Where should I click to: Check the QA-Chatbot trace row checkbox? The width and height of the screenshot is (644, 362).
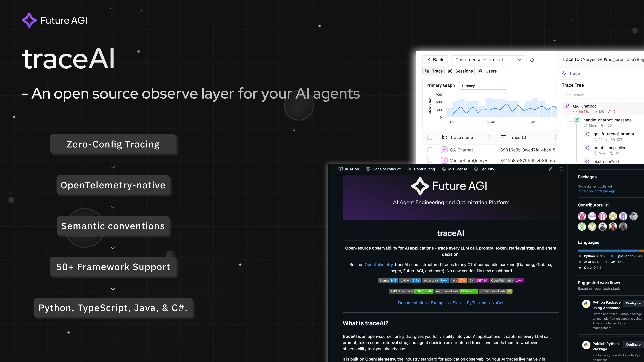click(430, 150)
